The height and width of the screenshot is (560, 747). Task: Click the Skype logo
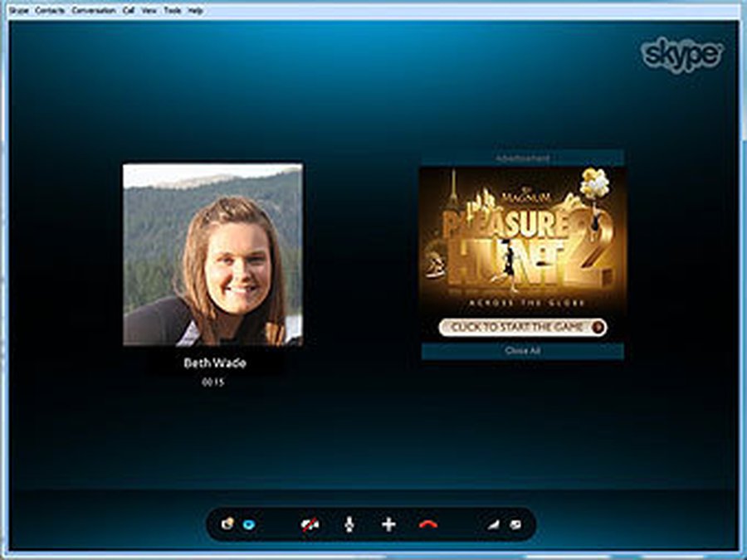681,54
